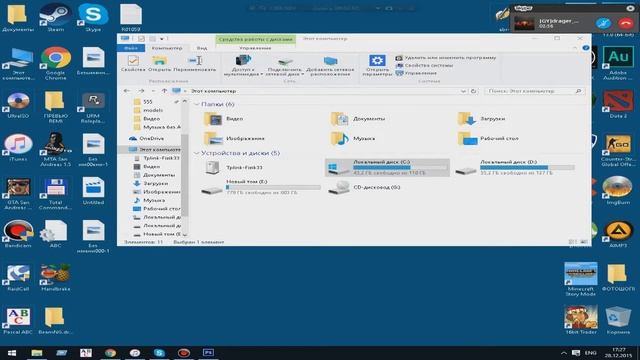The width and height of the screenshot is (640, 360).
Task: Click Свойства системы in ribbon
Action: coord(424,65)
